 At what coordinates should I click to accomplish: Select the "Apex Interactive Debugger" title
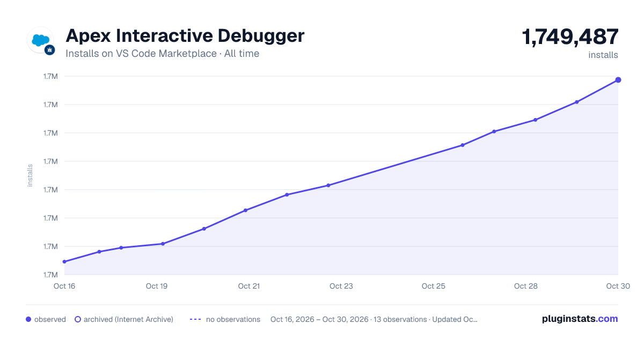185,35
